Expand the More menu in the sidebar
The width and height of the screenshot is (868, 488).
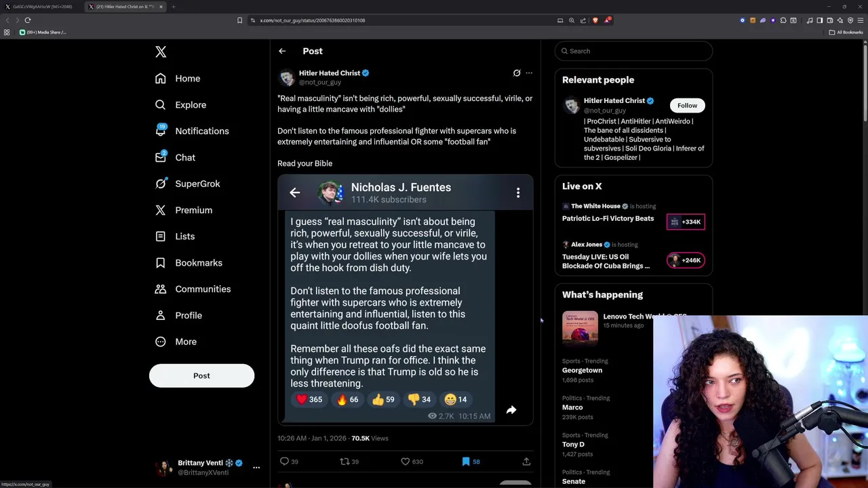[176, 342]
